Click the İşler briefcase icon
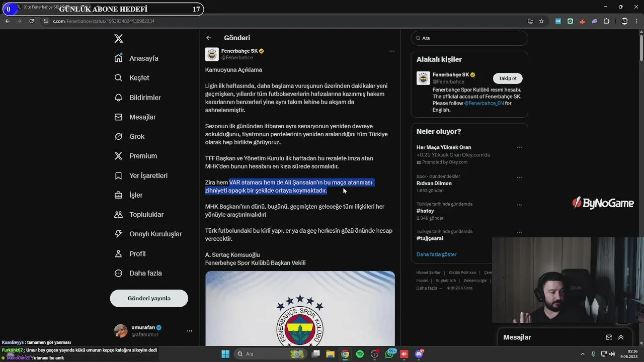Image resolution: width=644 pixels, height=362 pixels. pos(118,195)
